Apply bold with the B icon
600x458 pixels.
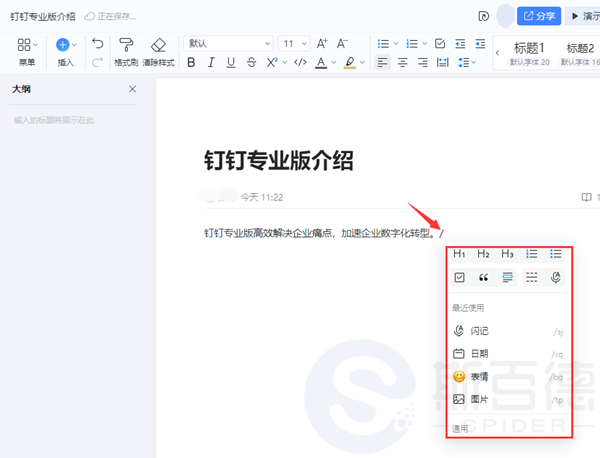click(x=190, y=62)
